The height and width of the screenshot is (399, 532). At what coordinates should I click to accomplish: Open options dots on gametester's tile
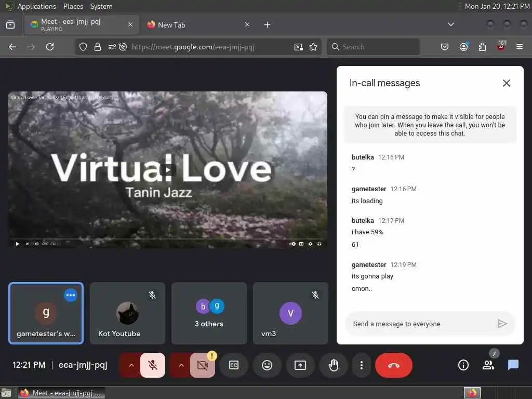click(71, 295)
